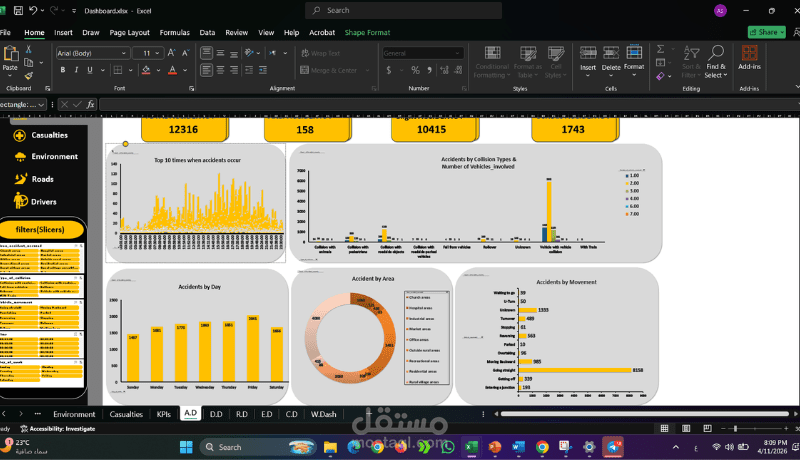This screenshot has height=460, width=800.
Task: Open the Page Layout ribbon tab
Action: [x=130, y=32]
